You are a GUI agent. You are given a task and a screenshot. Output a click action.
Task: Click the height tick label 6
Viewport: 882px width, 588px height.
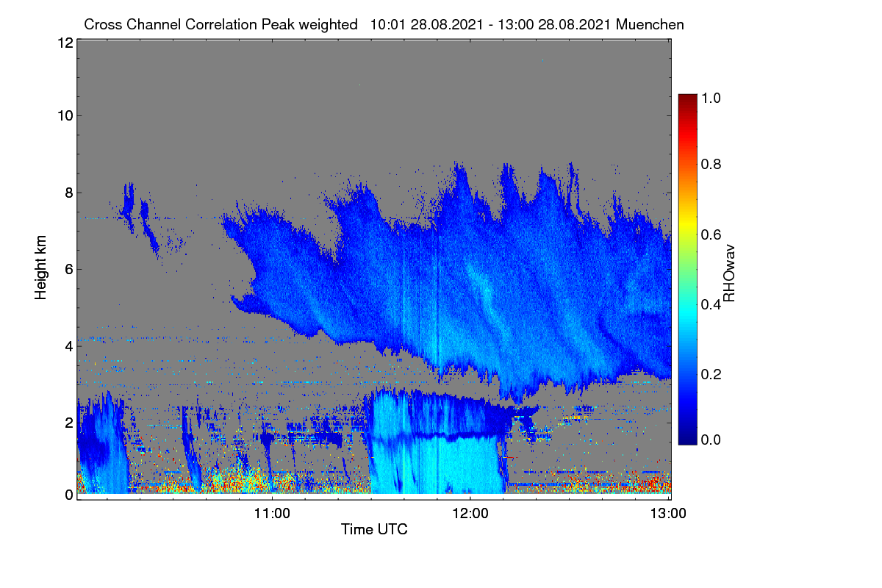68,268
